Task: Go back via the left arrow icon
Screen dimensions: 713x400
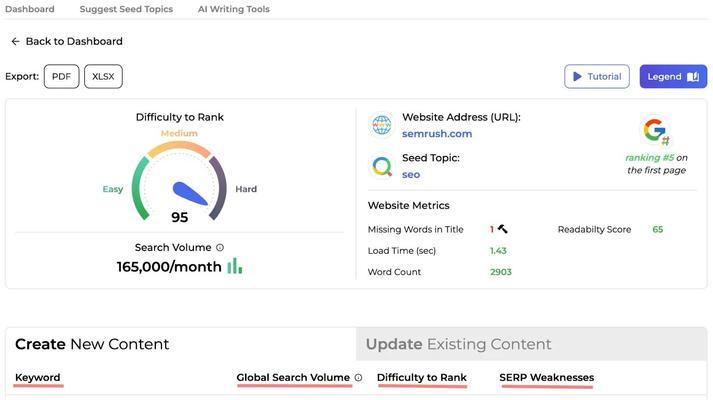Action: click(x=15, y=41)
